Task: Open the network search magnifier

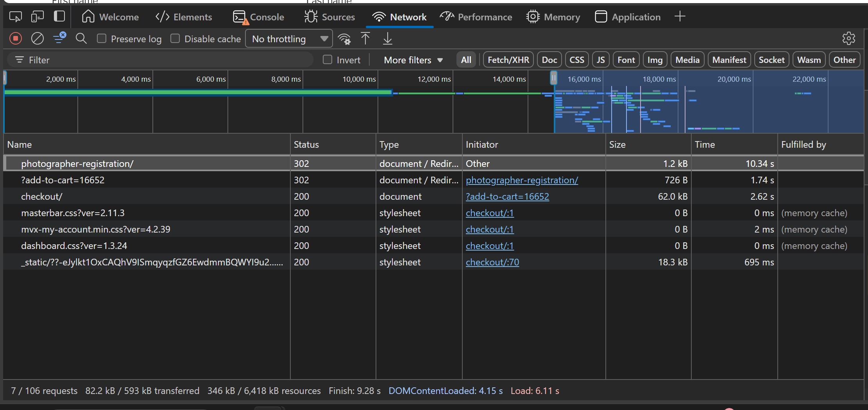Action: (x=81, y=39)
